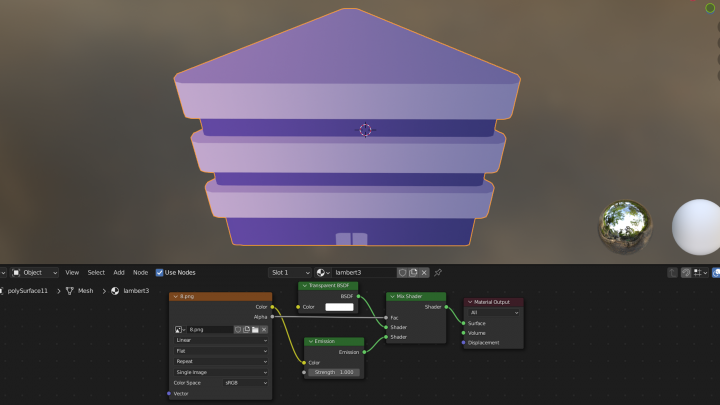Screen dimensions: 720x405
Task: Open the sRGB color space dropdown
Action: pyautogui.click(x=246, y=383)
